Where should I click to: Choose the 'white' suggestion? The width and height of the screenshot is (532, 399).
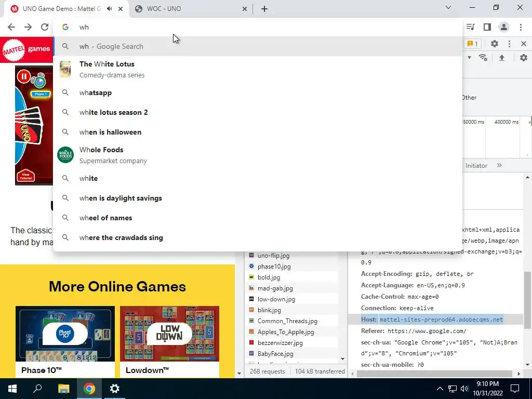point(258,179)
